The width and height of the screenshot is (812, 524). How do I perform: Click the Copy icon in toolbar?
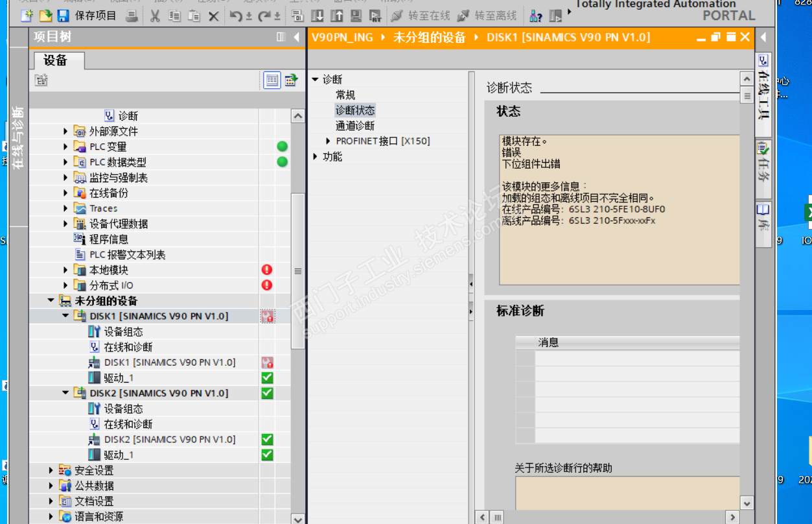[x=174, y=16]
